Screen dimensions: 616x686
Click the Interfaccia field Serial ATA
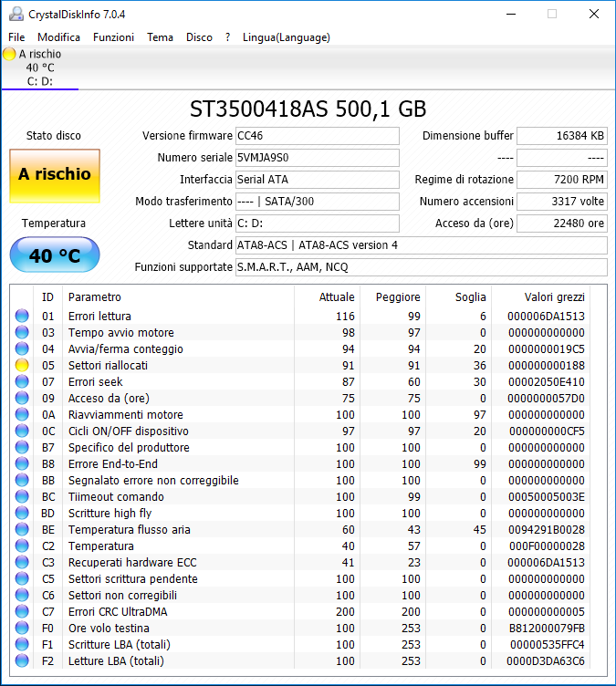point(318,180)
